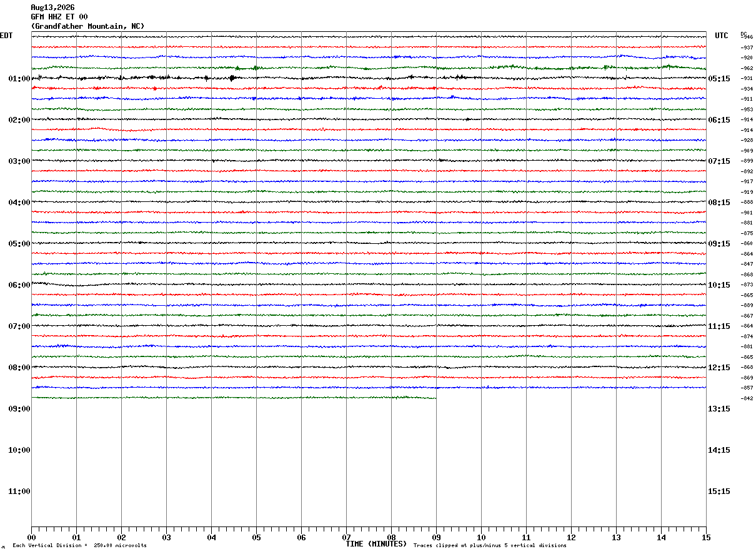Click the Aug13,2026 date header

pyautogui.click(x=52, y=8)
